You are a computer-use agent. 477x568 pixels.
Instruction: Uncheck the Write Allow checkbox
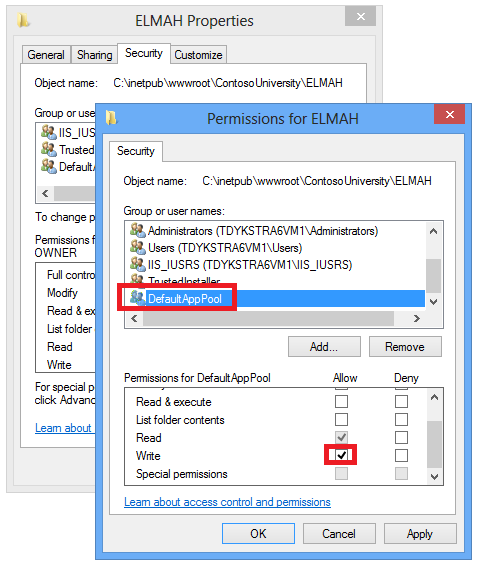pyautogui.click(x=341, y=455)
